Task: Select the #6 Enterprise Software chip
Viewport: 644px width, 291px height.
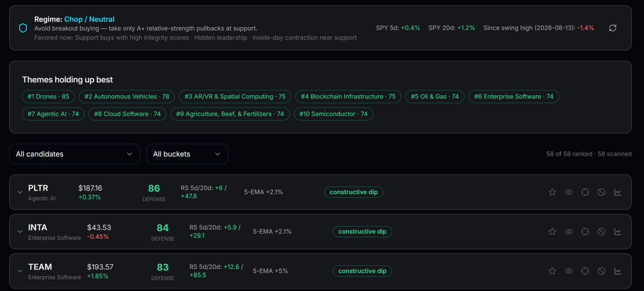Action: tap(514, 97)
